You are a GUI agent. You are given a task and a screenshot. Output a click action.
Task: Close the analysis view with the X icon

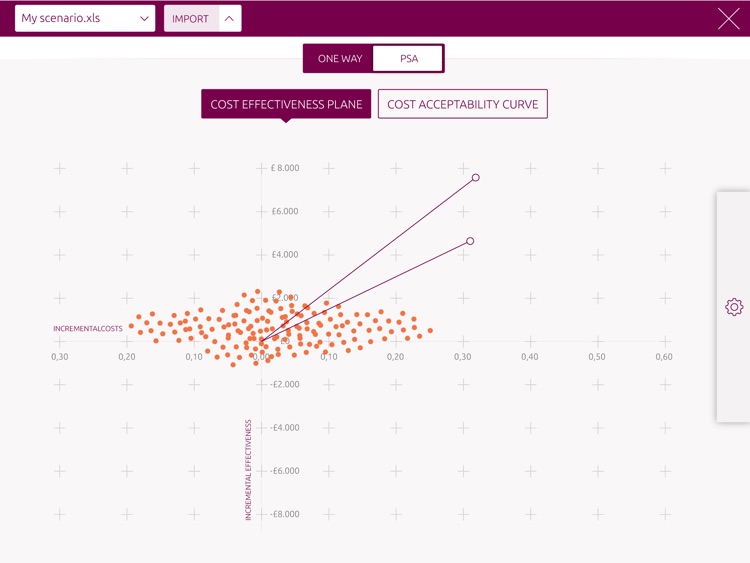pos(728,19)
